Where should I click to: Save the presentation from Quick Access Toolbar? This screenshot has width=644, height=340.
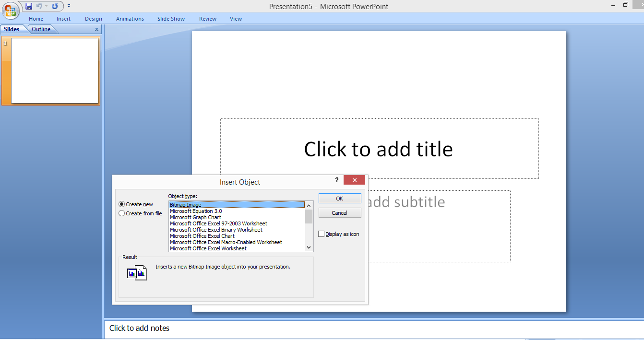tap(29, 6)
